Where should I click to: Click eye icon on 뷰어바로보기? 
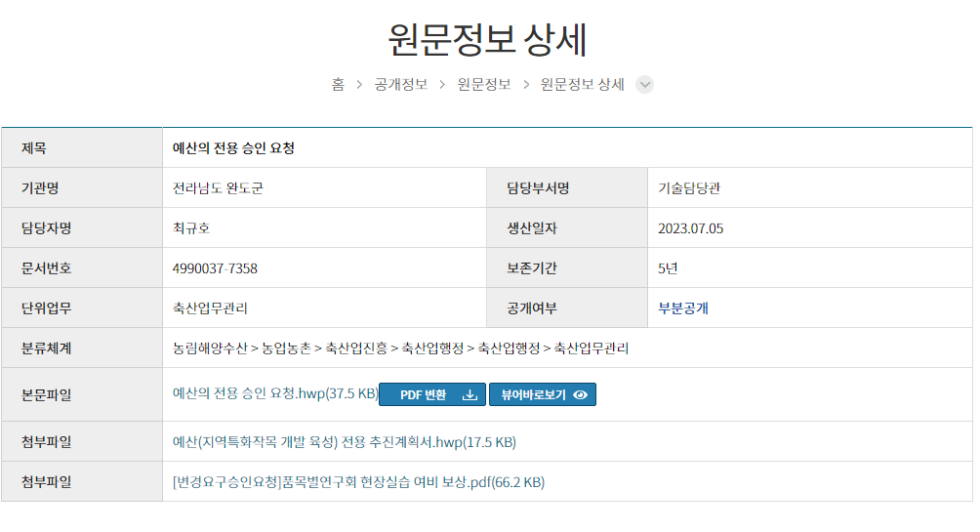pyautogui.click(x=580, y=395)
